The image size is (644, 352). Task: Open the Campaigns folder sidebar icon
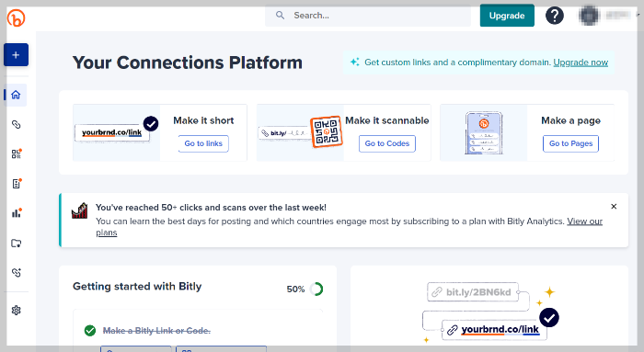pyautogui.click(x=16, y=243)
